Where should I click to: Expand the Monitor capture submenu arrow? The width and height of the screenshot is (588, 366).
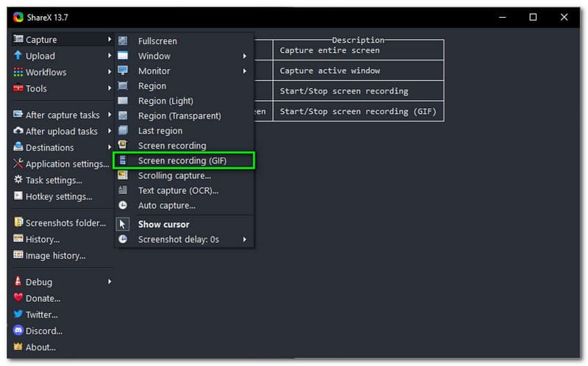point(244,71)
